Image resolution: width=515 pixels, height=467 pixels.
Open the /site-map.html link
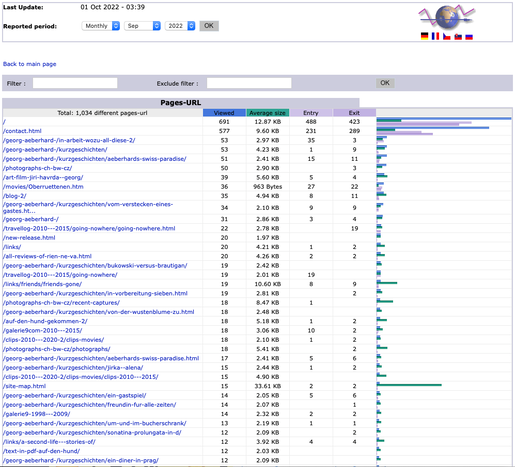(24, 386)
